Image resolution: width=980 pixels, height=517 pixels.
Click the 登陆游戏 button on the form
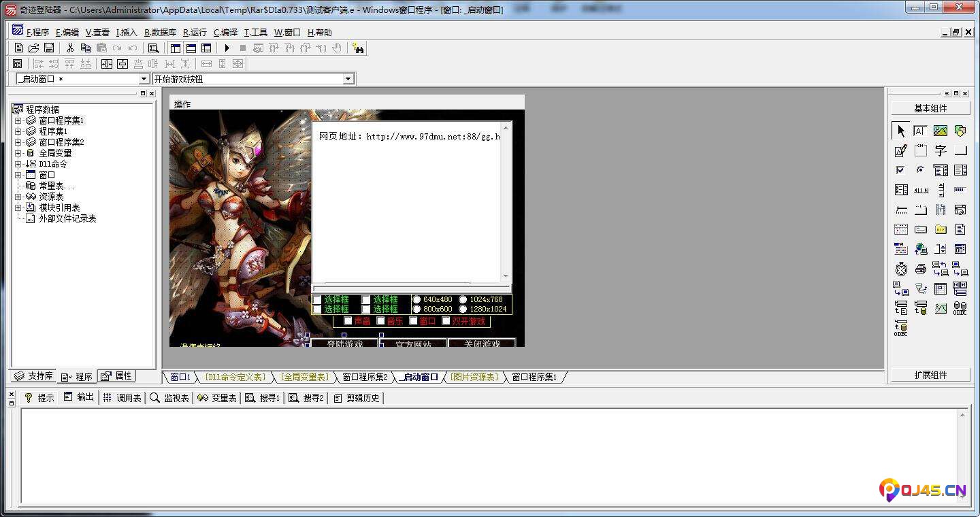tap(344, 343)
